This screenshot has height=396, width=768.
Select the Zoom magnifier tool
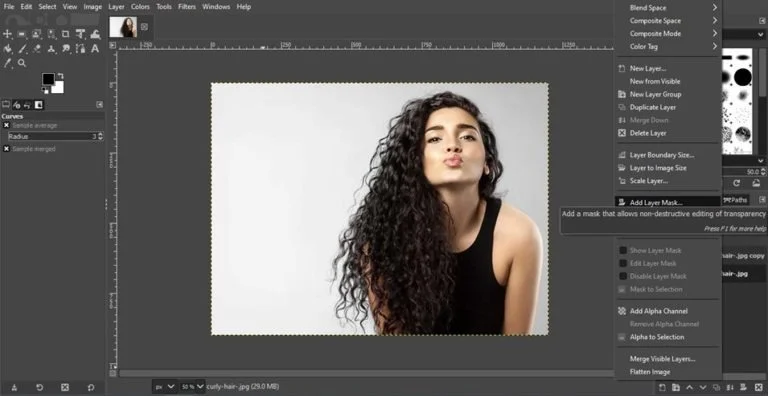(x=22, y=63)
